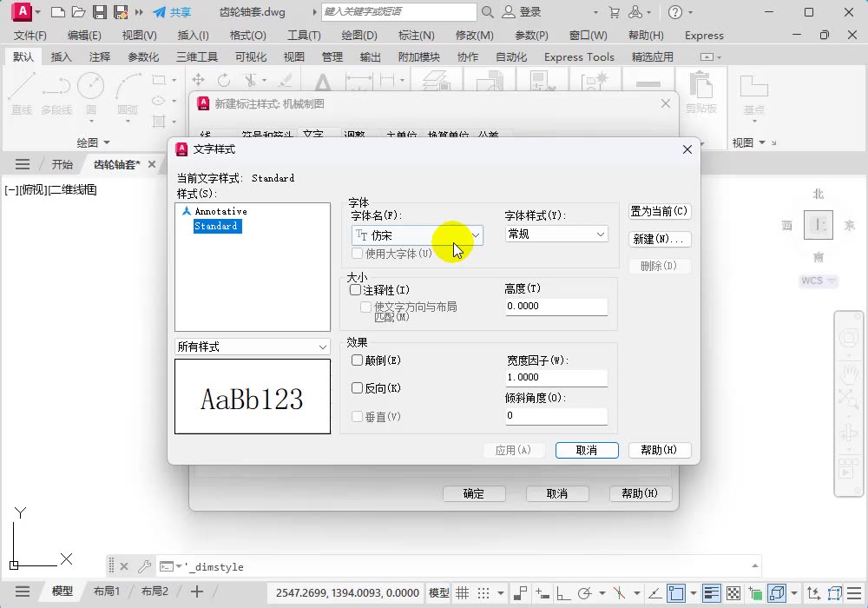The height and width of the screenshot is (608, 868).
Task: Open the 文件(F) menu
Action: [30, 36]
